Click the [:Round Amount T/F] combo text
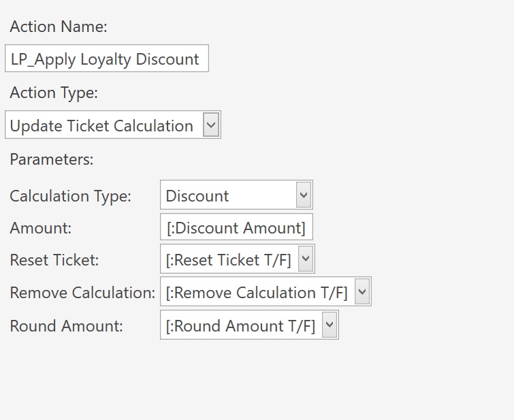The image size is (514, 420). (240, 326)
